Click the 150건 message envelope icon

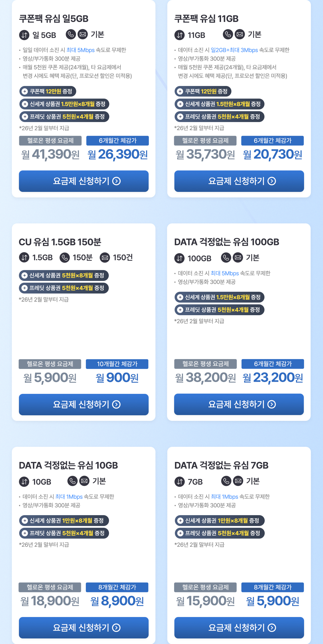105,258
